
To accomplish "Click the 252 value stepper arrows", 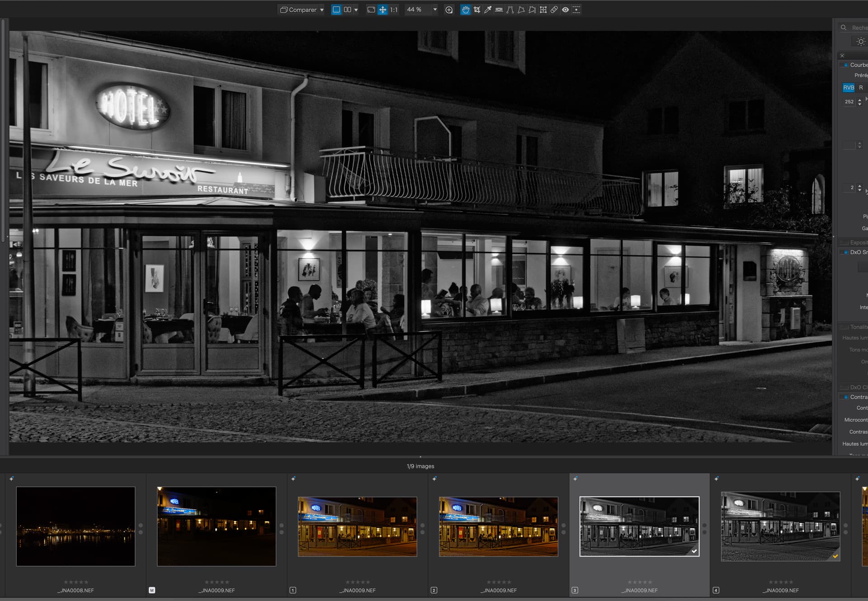I will click(859, 102).
